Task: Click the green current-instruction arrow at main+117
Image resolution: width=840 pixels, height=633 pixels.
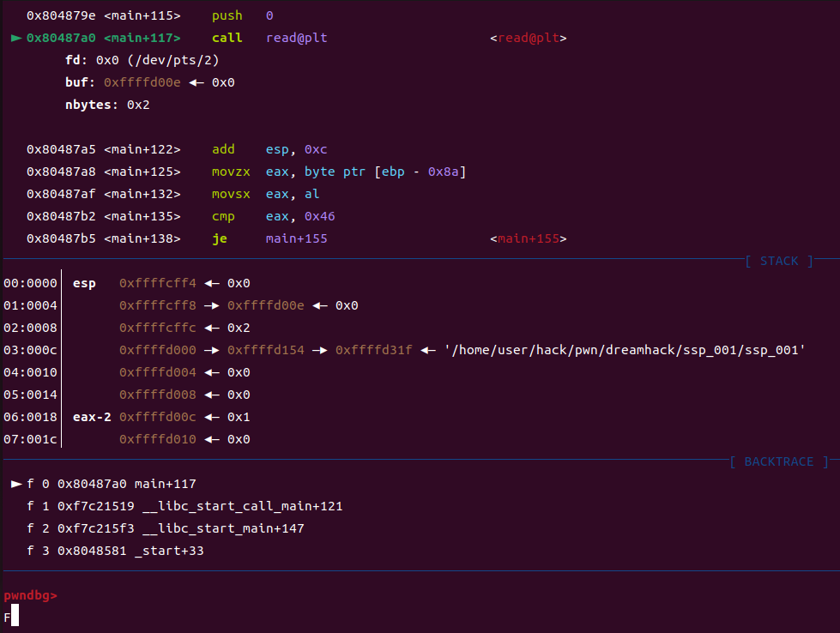Action: tap(16, 38)
